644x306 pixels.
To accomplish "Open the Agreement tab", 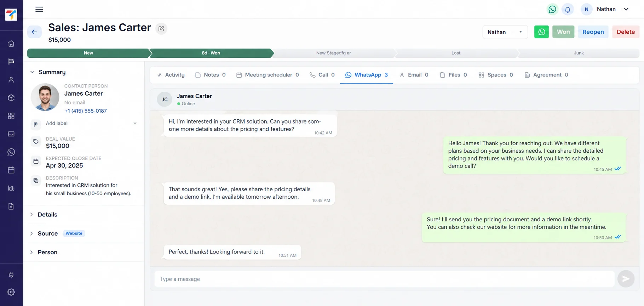I will coord(546,75).
